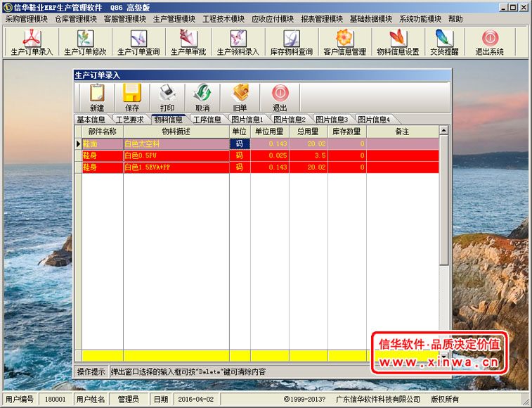Screen dimensions: 532x408
Task: Open the 物料信息设置 toolbar icon
Action: click(x=398, y=42)
